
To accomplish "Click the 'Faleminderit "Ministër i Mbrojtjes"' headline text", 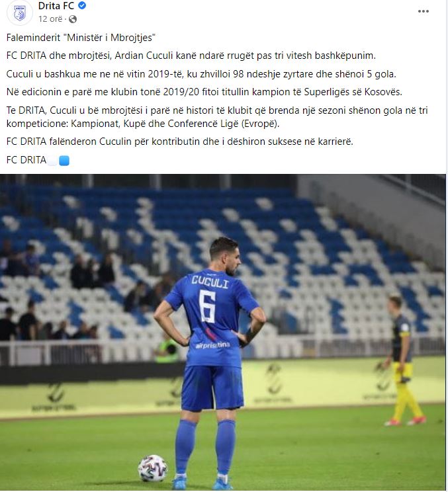I will click(x=81, y=38).
